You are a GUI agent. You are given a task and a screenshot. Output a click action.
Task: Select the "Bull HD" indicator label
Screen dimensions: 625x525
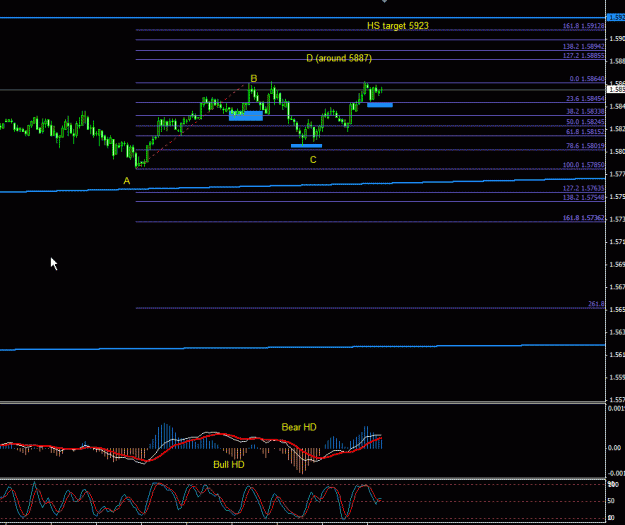pyautogui.click(x=229, y=464)
